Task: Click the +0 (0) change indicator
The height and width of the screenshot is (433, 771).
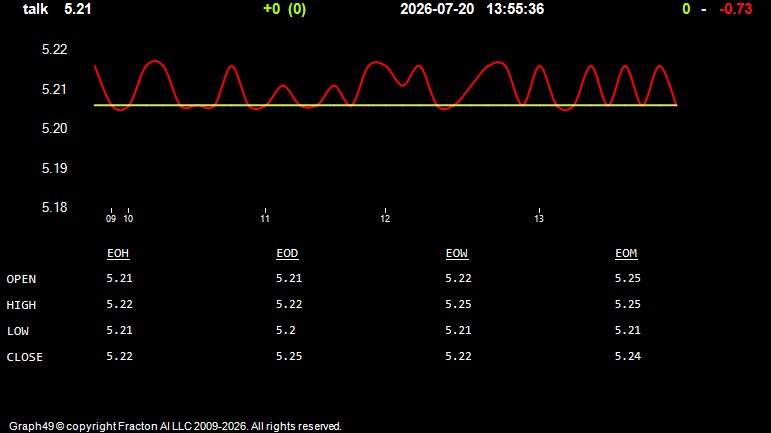Action: [x=285, y=9]
